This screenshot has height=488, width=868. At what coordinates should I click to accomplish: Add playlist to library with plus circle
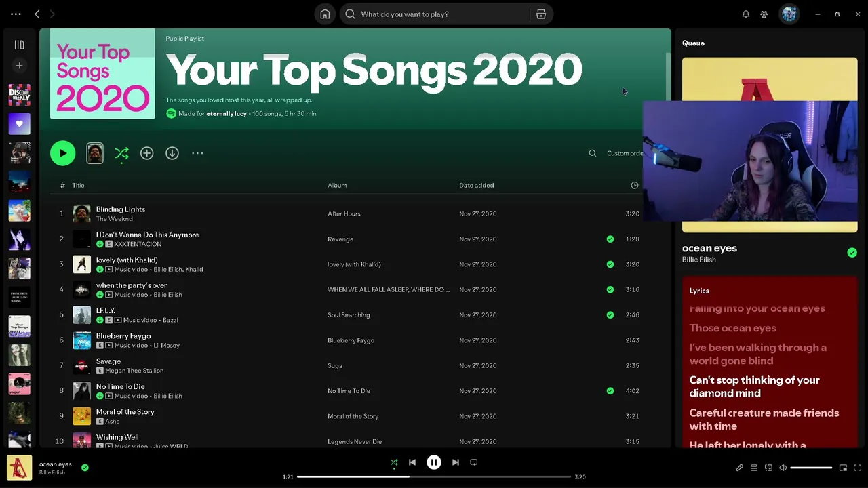(x=146, y=153)
